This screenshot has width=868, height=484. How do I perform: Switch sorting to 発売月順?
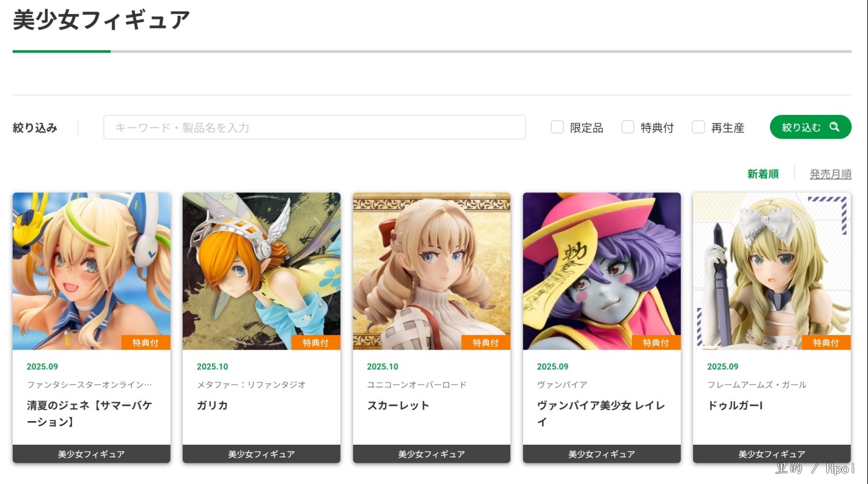click(830, 174)
